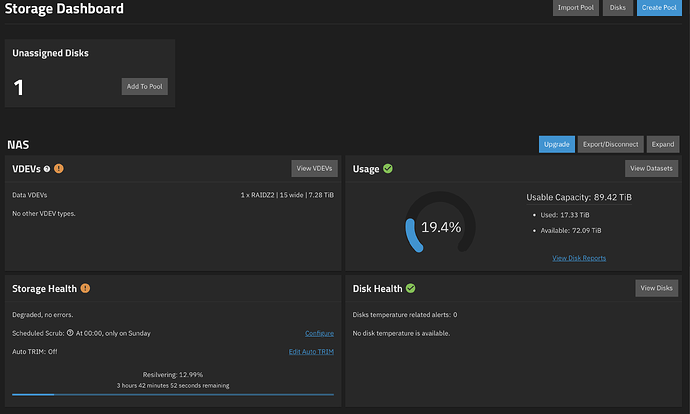Click the Usage green checkmark icon
The image size is (690, 414).
tap(388, 168)
